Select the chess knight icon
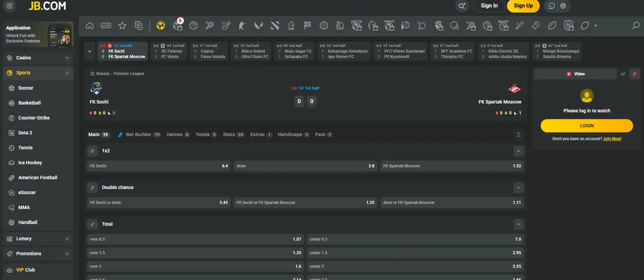Image resolution: width=644 pixels, height=280 pixels. [291, 25]
